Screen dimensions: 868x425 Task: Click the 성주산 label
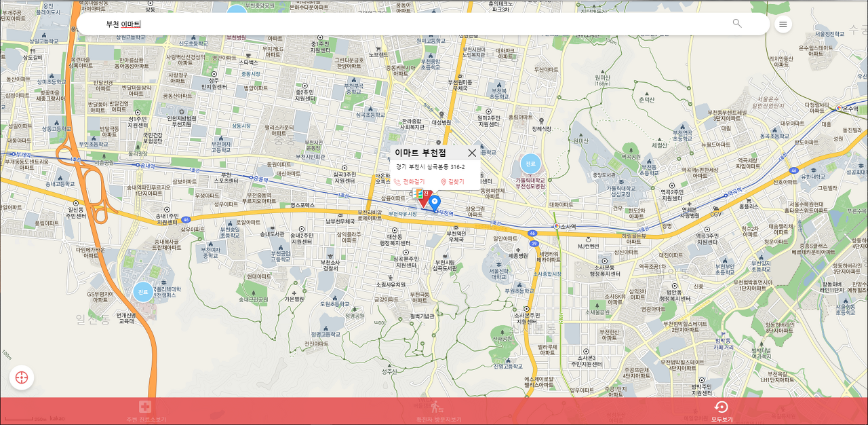tap(389, 371)
